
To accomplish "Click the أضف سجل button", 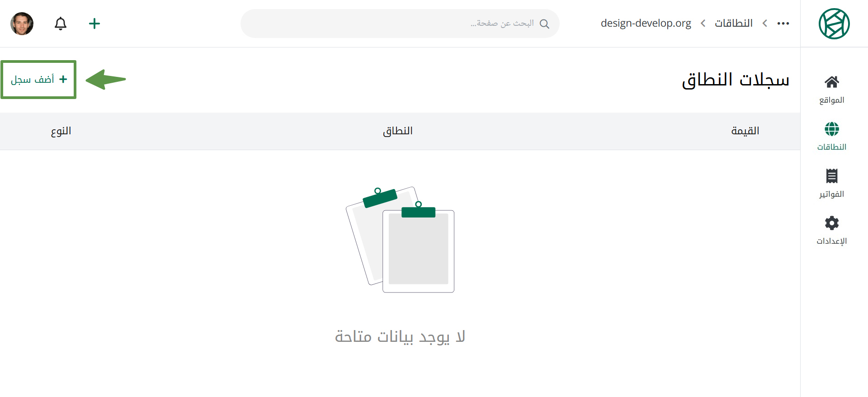I will coord(38,80).
